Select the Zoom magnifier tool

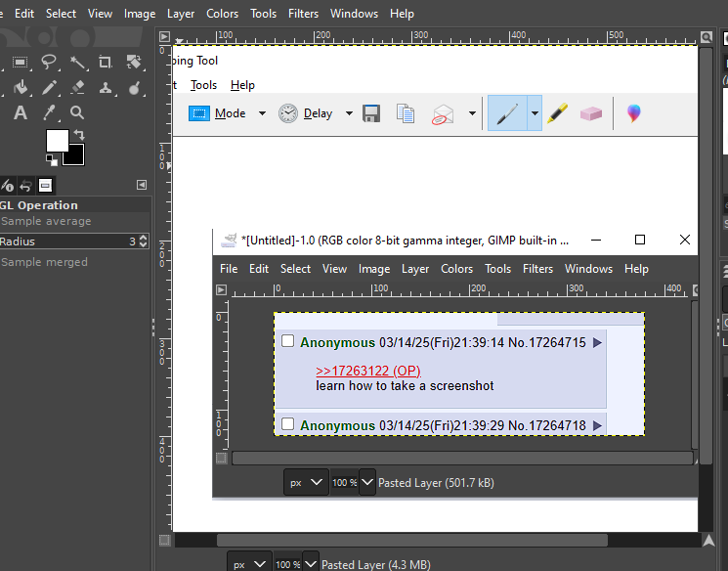pos(77,113)
